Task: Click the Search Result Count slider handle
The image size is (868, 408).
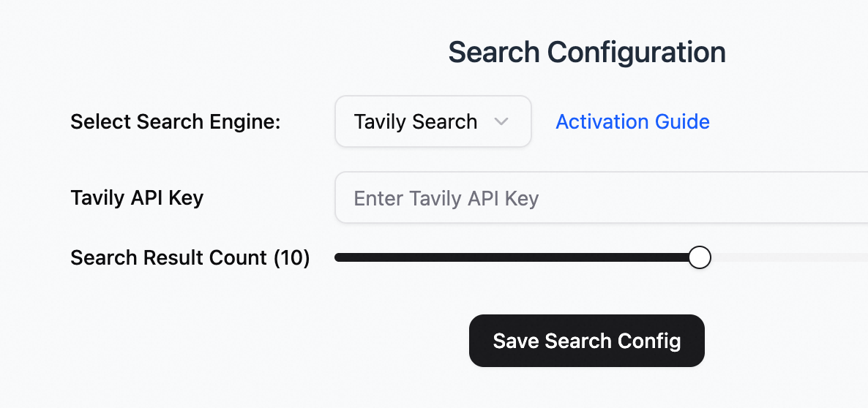Action: click(700, 257)
